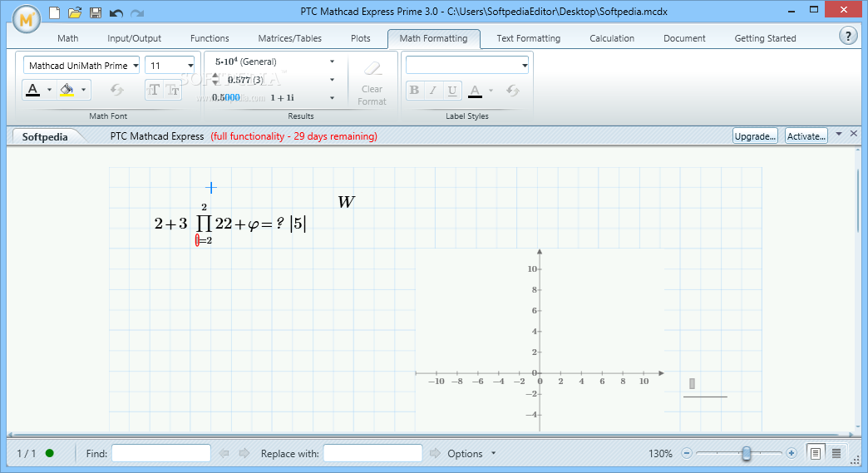The image size is (868, 473).
Task: Create a new worksheet
Action: (54, 12)
